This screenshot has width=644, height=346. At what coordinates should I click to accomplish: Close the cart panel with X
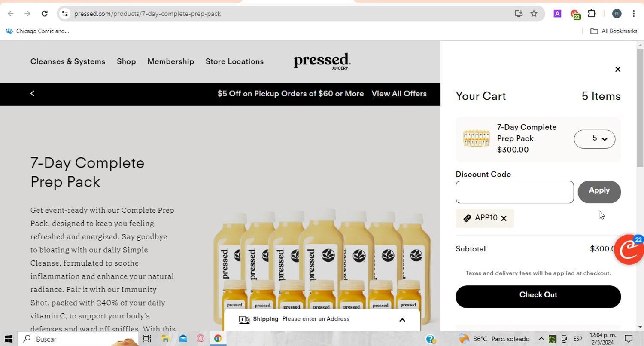click(x=617, y=69)
